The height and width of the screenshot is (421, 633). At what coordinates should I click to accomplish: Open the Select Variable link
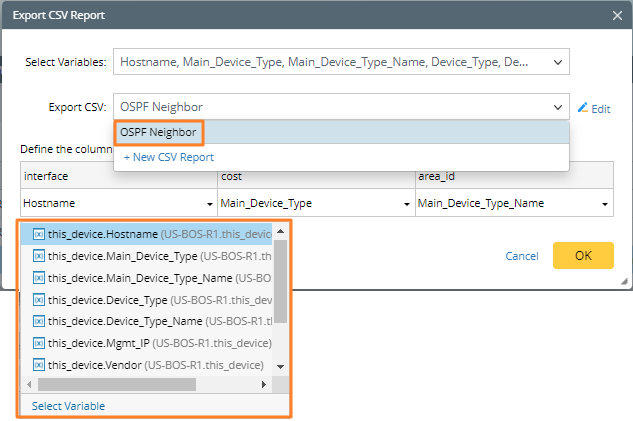[x=68, y=406]
